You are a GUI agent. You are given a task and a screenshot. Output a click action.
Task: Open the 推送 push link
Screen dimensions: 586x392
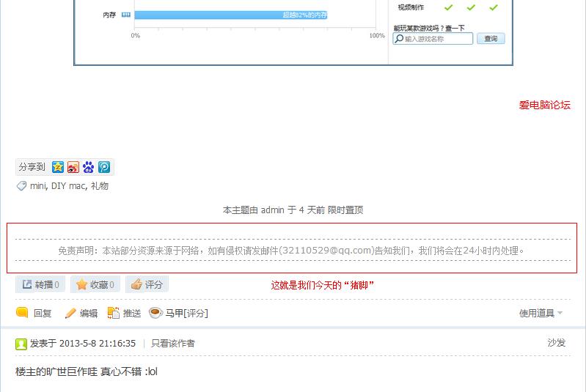pyautogui.click(x=132, y=313)
